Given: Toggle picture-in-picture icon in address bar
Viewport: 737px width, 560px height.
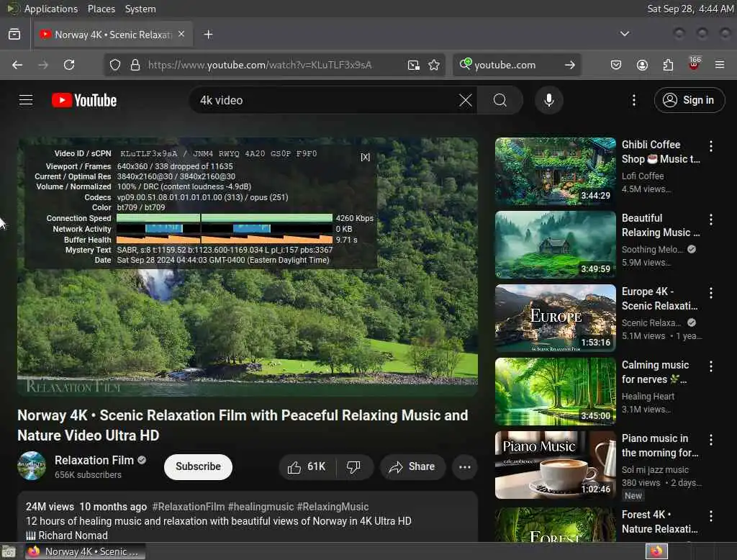Looking at the screenshot, I should (414, 65).
